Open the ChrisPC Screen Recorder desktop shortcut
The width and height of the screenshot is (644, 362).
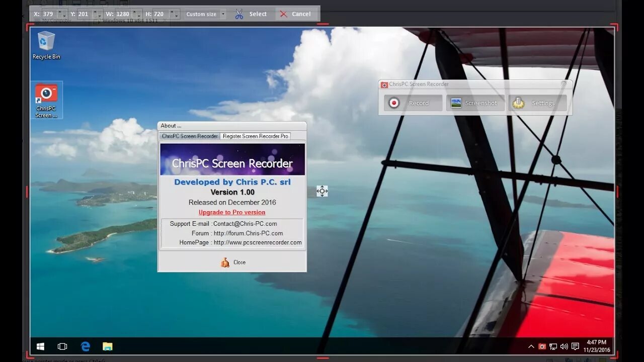point(46,101)
